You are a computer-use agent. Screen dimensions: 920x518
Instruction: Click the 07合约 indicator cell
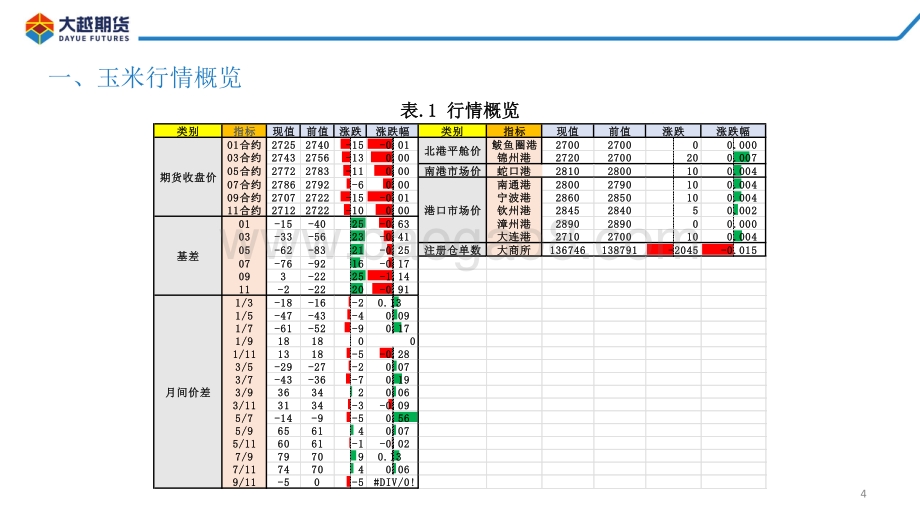[244, 185]
